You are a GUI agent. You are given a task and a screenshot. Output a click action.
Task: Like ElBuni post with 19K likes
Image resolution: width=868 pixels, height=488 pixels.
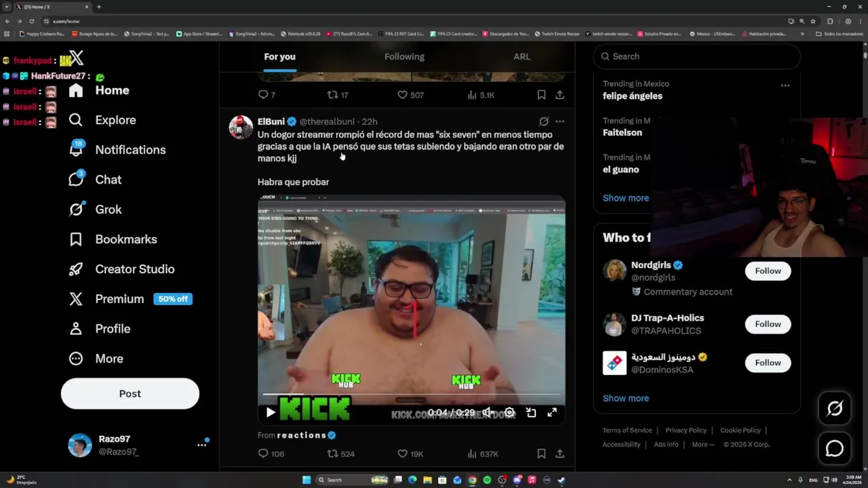(410, 454)
